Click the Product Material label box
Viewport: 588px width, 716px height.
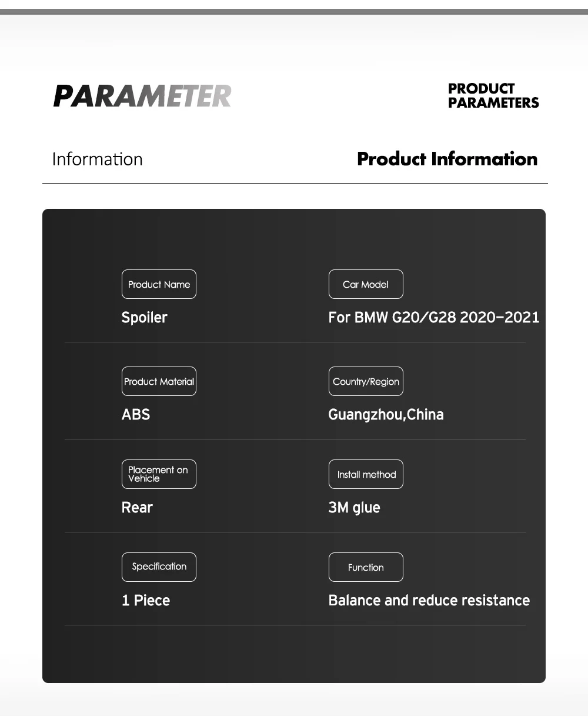tap(159, 381)
